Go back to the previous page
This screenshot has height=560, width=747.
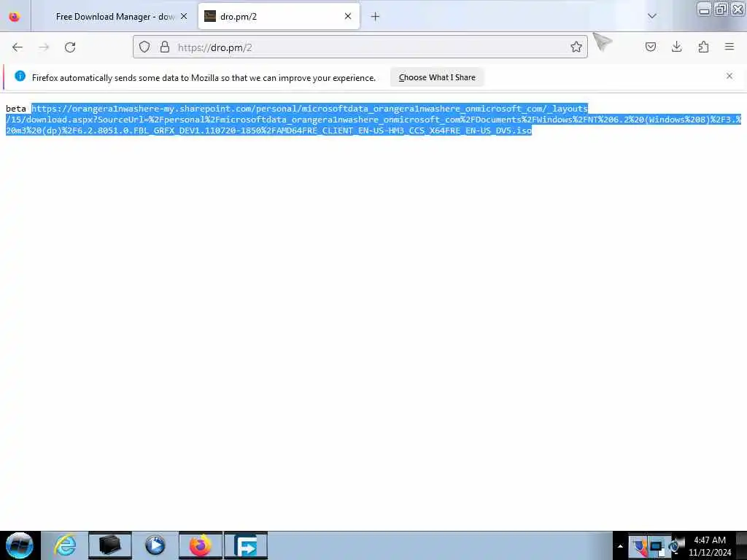(18, 47)
